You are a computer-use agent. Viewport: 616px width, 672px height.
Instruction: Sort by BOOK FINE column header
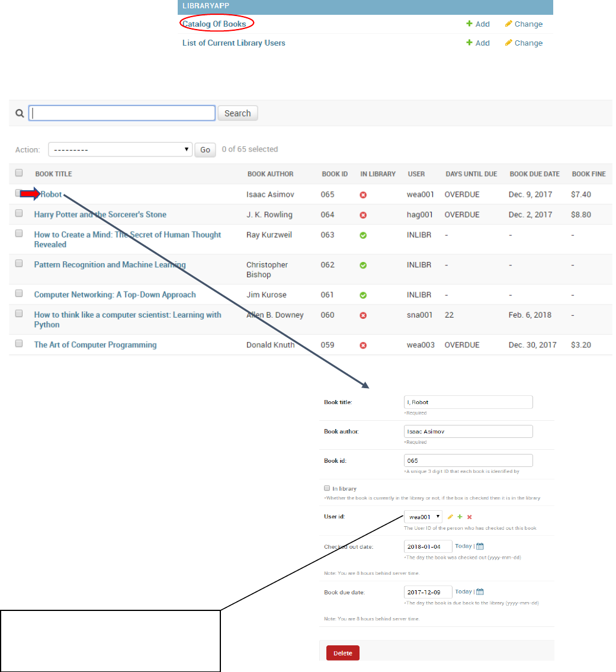coord(589,174)
